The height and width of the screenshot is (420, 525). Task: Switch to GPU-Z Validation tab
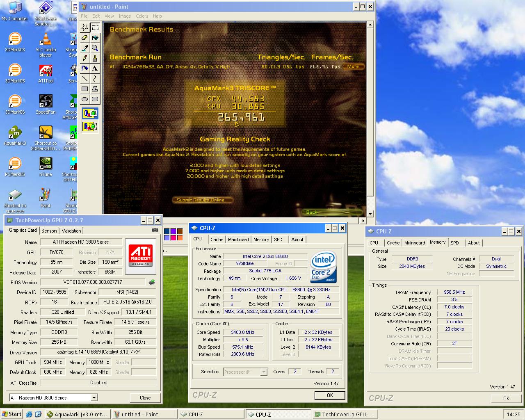[71, 231]
